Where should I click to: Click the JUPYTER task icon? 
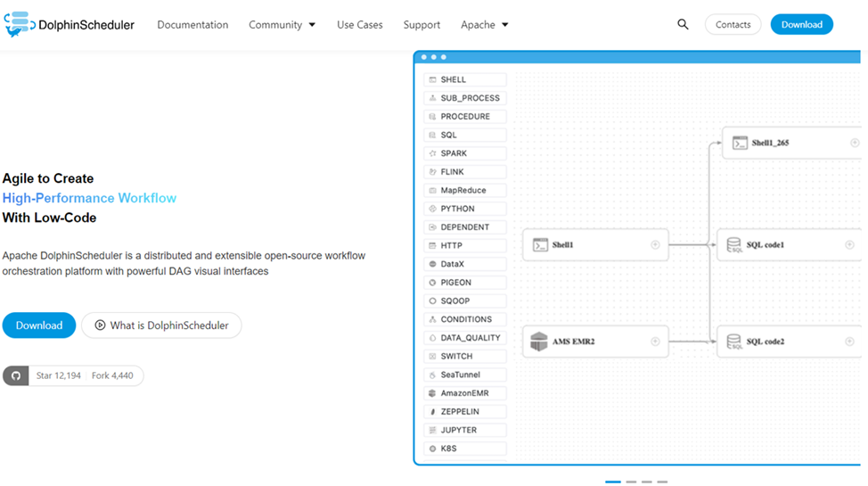point(433,430)
